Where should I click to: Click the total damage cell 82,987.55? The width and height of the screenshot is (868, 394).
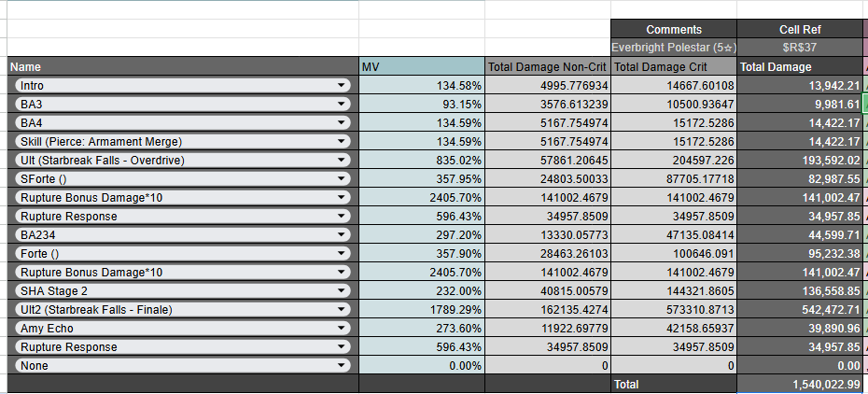pyautogui.click(x=799, y=179)
